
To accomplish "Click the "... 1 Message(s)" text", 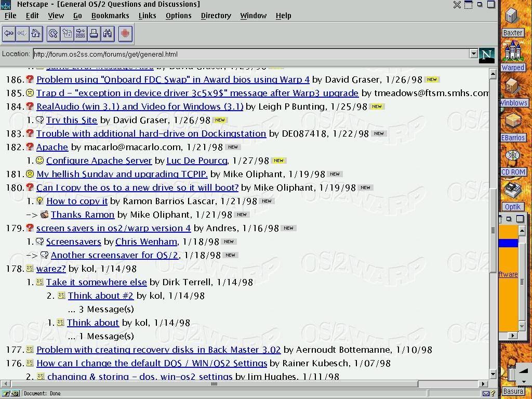I will pyautogui.click(x=101, y=336).
